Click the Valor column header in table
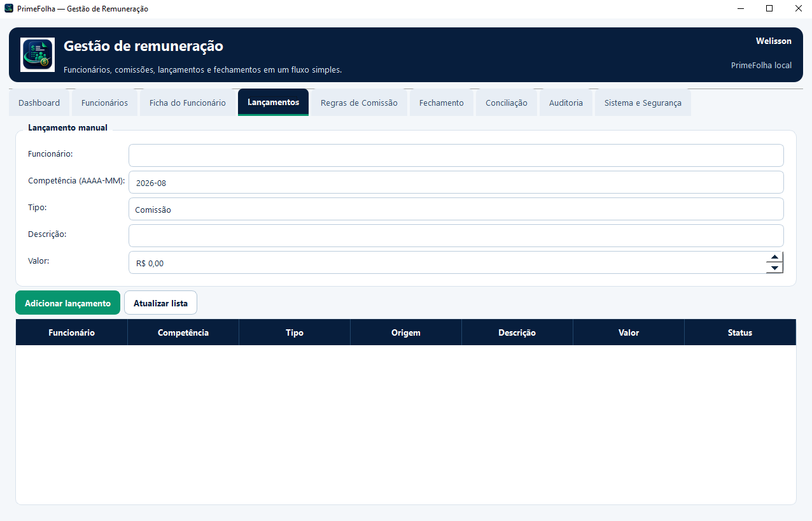This screenshot has height=521, width=812. [629, 332]
